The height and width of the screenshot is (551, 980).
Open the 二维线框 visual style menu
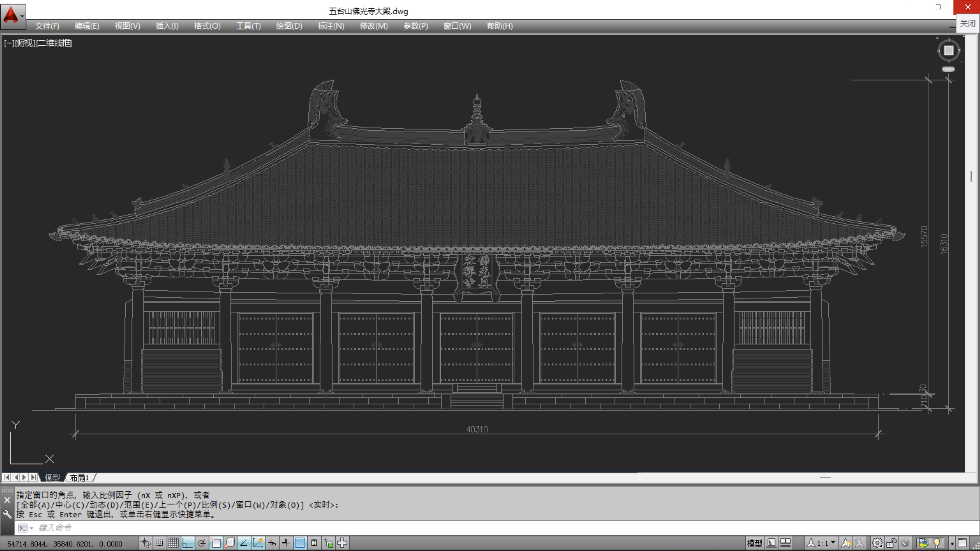(x=54, y=43)
